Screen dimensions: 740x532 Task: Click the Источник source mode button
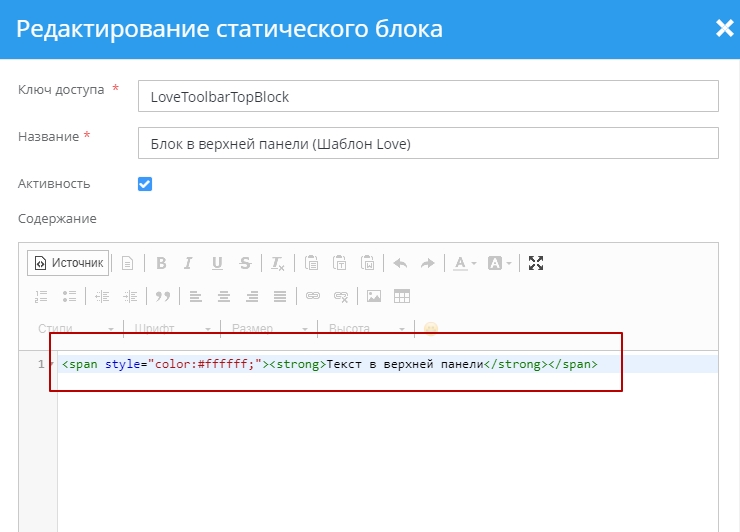click(68, 263)
